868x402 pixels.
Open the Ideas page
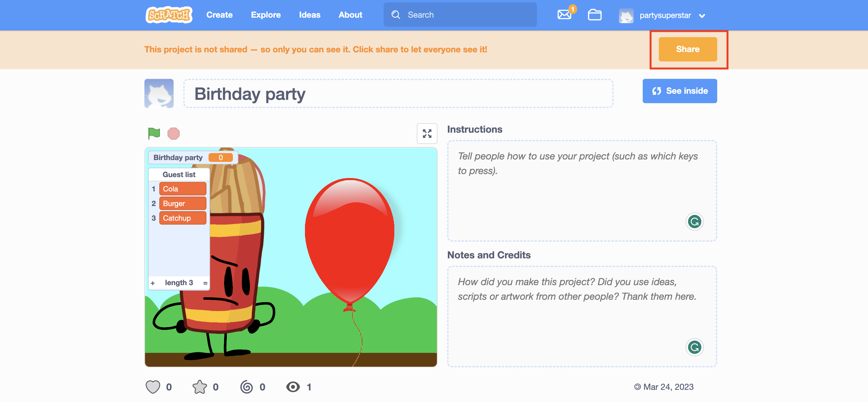tap(309, 15)
